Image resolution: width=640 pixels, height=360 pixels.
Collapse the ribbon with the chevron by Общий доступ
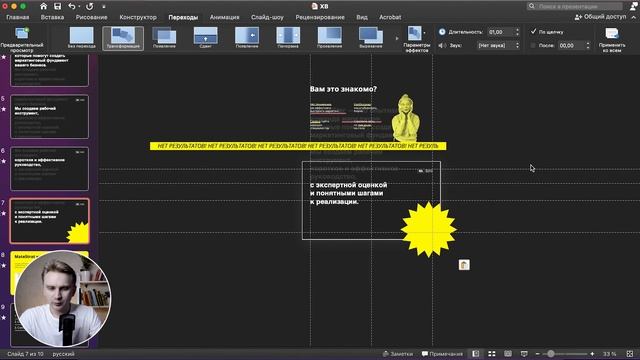point(633,17)
